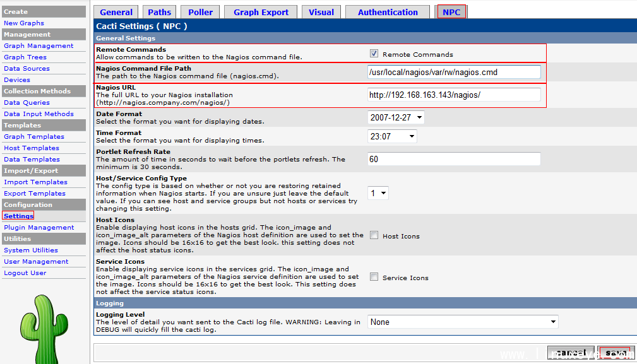Screen dimensions: 637x364
Task: Open Graph Trees in sidebar
Action: 25,57
